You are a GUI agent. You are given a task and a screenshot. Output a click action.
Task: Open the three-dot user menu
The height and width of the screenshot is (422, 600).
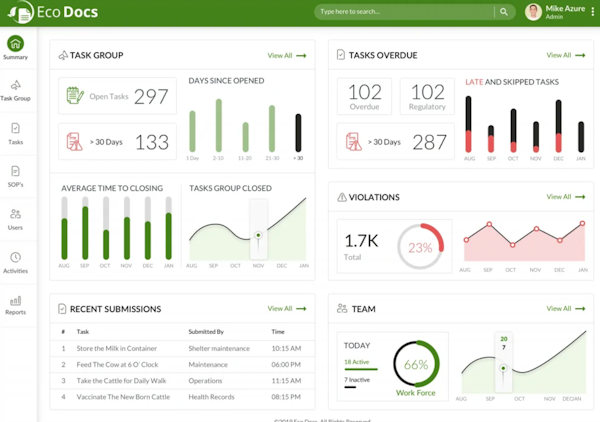pyautogui.click(x=593, y=12)
